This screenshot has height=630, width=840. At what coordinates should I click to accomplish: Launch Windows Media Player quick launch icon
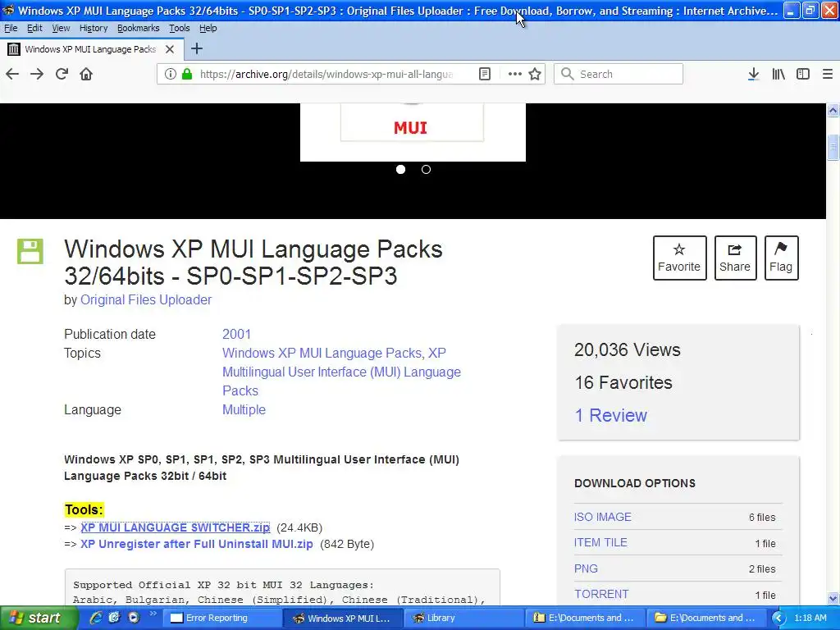click(x=134, y=618)
